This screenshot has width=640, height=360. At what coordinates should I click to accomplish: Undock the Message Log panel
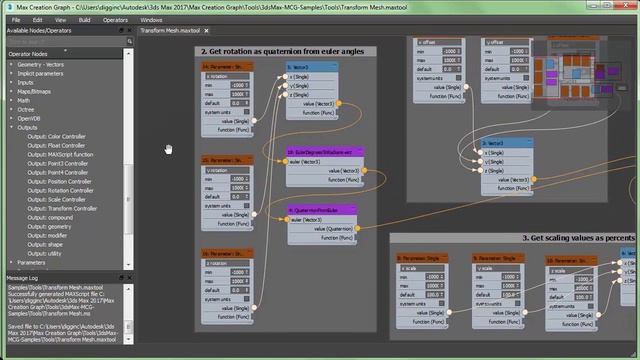tap(121, 278)
